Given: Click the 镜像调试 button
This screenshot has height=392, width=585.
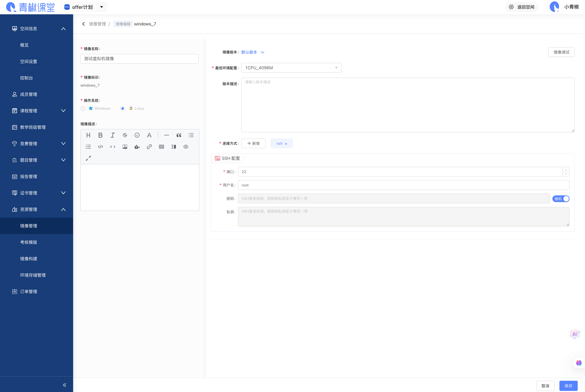Looking at the screenshot, I should [561, 52].
